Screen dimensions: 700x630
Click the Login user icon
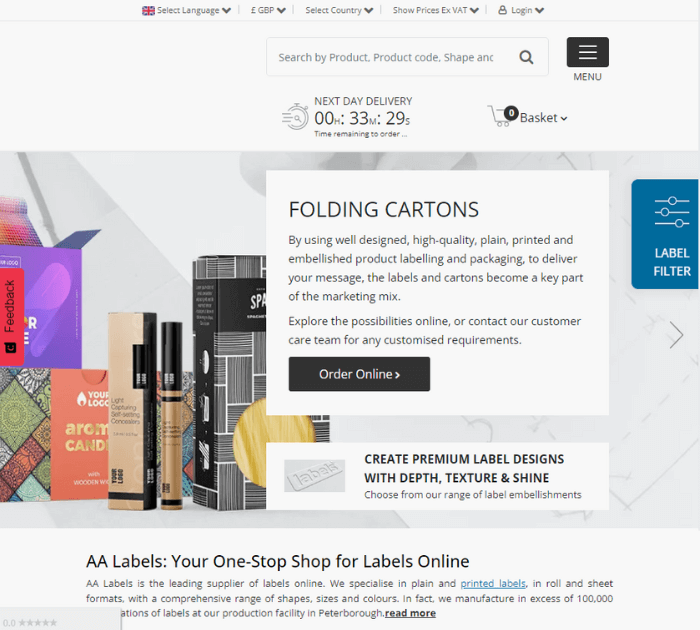coord(503,10)
